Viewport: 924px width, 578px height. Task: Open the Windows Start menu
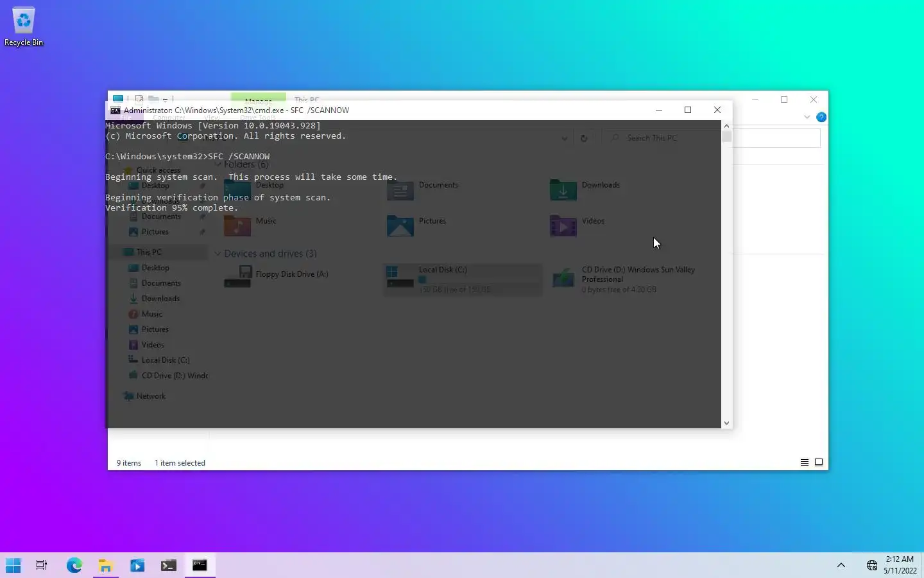pos(13,565)
